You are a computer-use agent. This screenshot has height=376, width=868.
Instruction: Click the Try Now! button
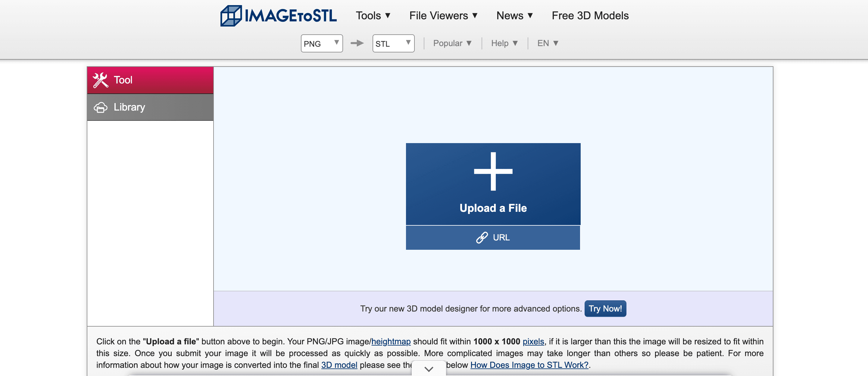pyautogui.click(x=605, y=309)
